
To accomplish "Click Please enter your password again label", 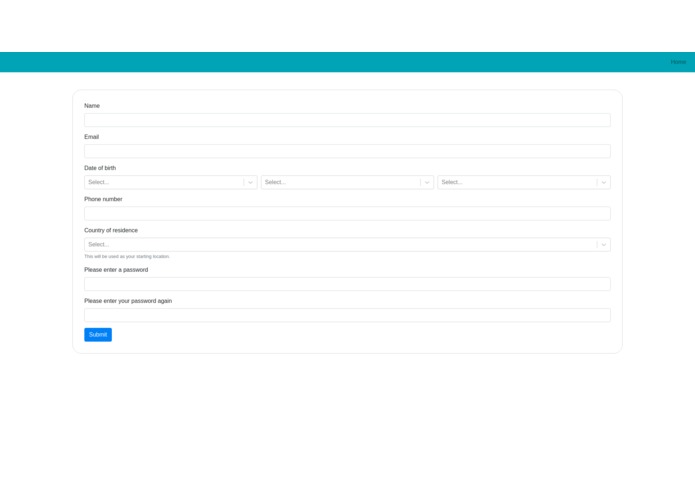I will [x=128, y=301].
